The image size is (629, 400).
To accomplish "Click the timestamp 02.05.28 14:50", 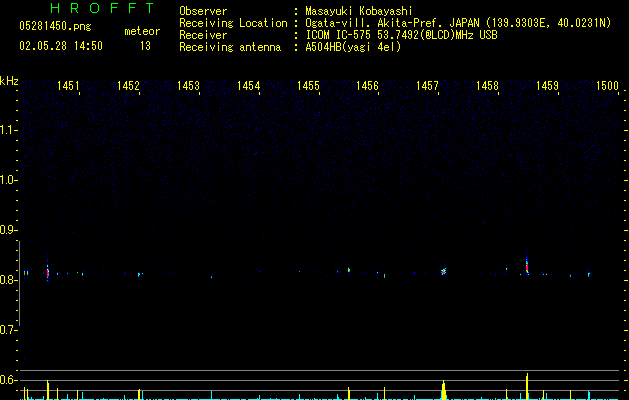I will tap(61, 46).
